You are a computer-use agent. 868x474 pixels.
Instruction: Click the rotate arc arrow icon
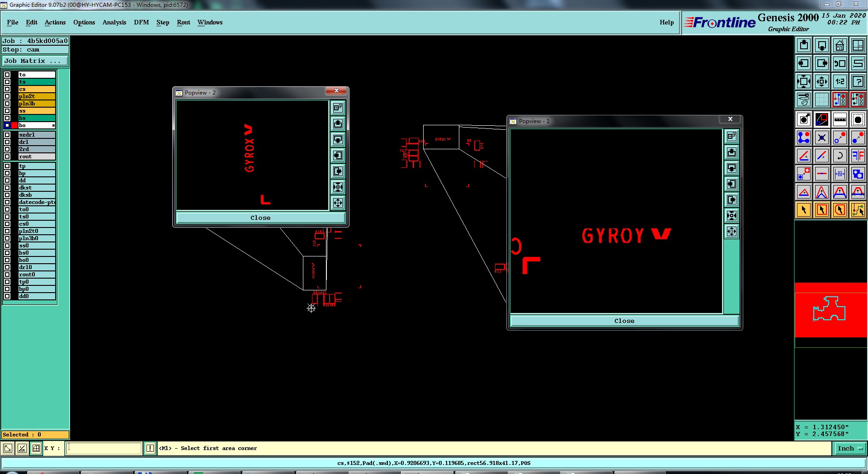[x=840, y=156]
